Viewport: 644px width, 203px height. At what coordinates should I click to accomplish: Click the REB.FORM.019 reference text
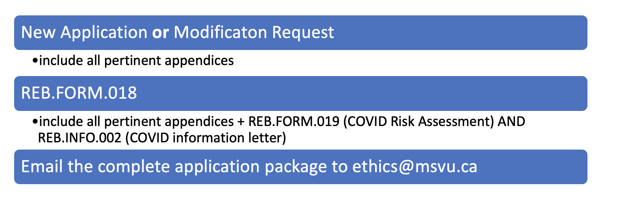click(294, 121)
